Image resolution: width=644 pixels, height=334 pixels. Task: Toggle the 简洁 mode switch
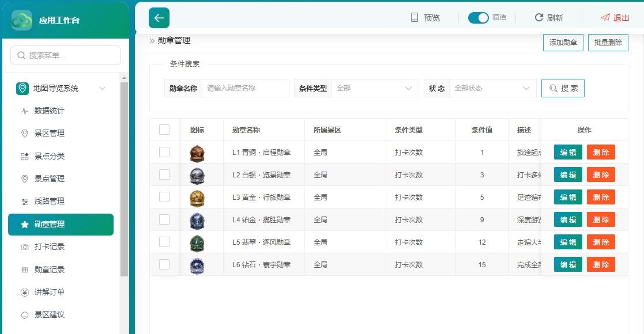pos(478,18)
